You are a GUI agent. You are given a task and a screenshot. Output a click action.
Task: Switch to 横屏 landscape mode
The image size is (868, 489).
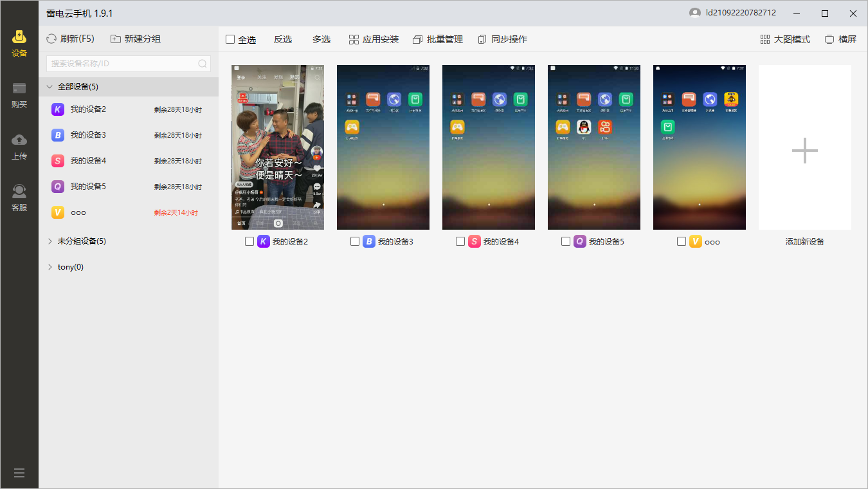tap(840, 39)
